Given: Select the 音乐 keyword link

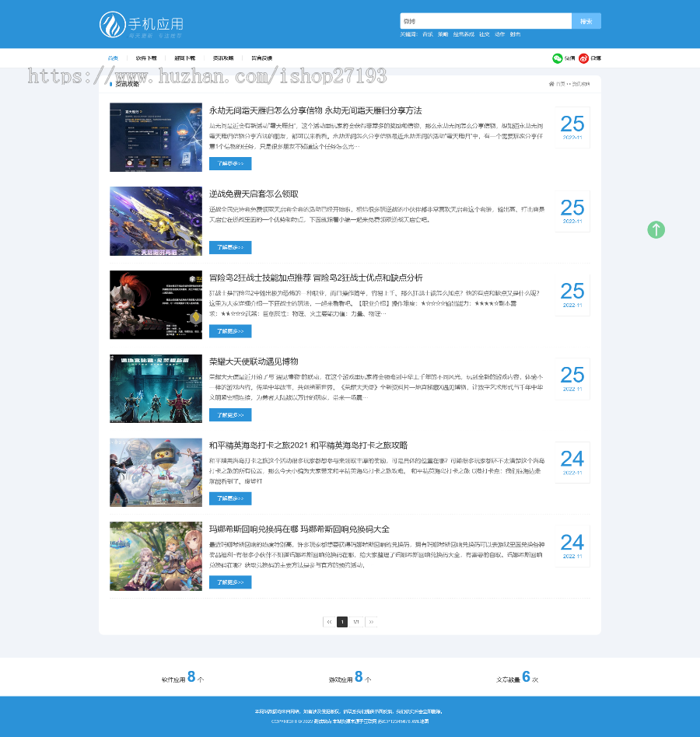Looking at the screenshot, I should 427,34.
